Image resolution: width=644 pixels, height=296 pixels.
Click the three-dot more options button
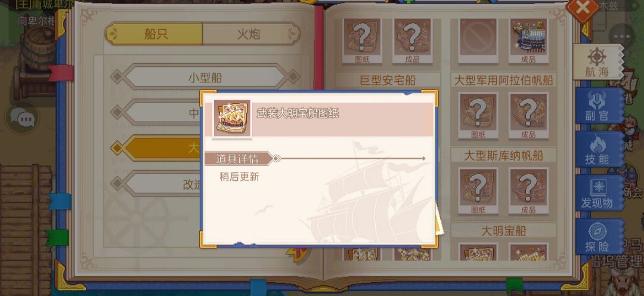pos(622,37)
